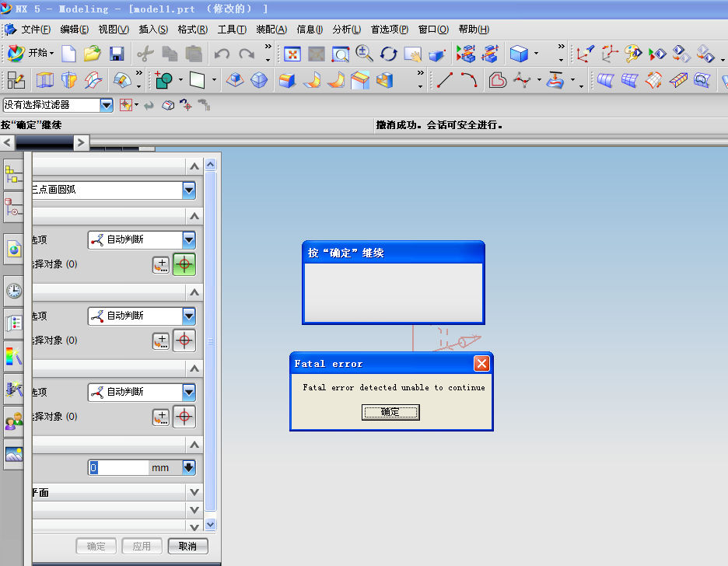Click the shaded cube rendering style icon

(x=519, y=54)
